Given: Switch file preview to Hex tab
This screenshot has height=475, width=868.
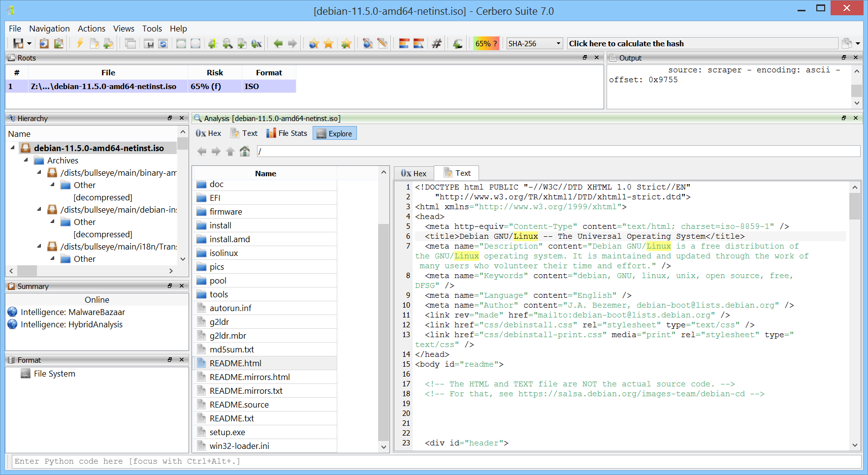Looking at the screenshot, I should click(414, 173).
